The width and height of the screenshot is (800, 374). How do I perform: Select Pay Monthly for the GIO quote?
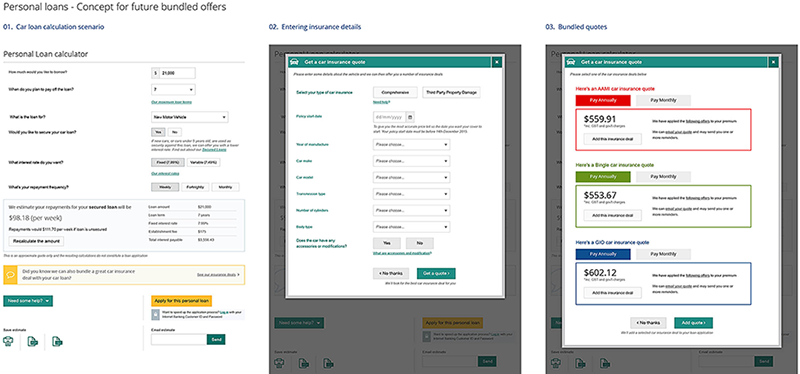point(663,254)
